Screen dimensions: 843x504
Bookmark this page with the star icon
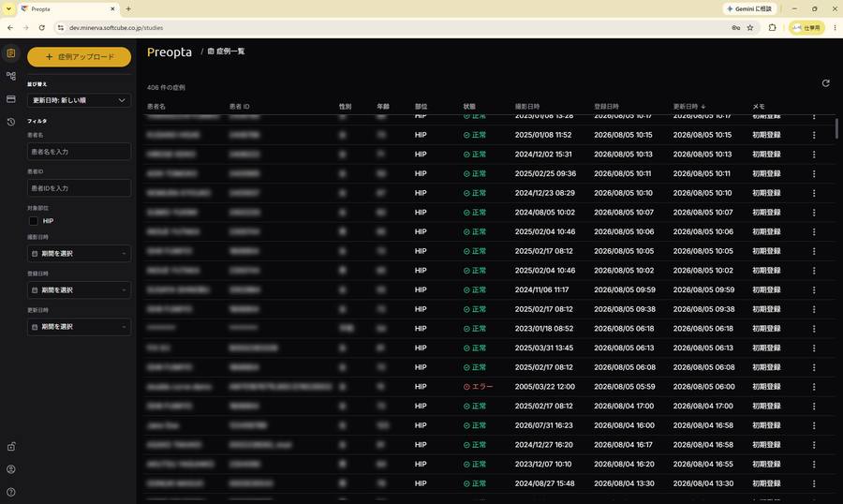[750, 27]
